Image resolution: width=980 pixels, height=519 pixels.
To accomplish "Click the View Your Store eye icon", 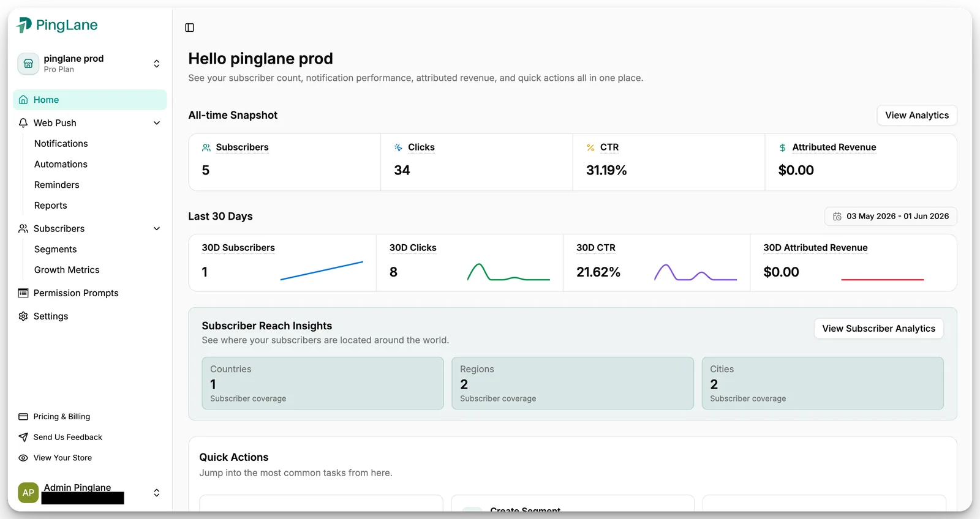I will click(23, 458).
